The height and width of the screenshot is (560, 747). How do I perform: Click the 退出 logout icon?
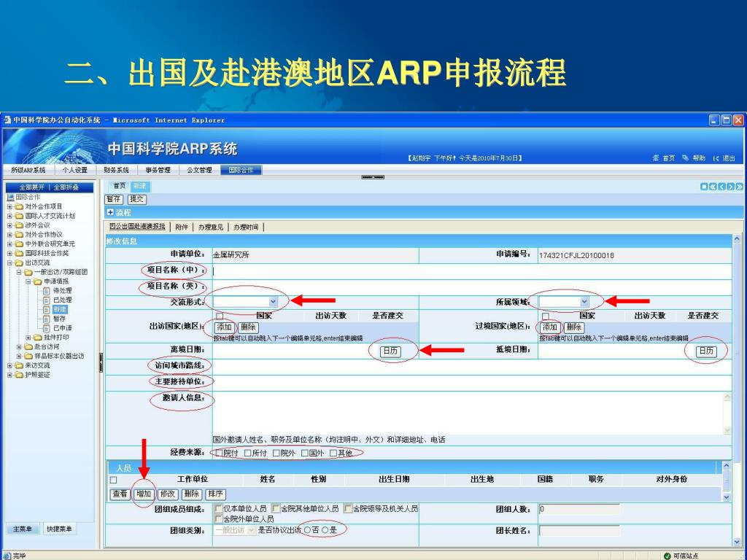[716, 158]
